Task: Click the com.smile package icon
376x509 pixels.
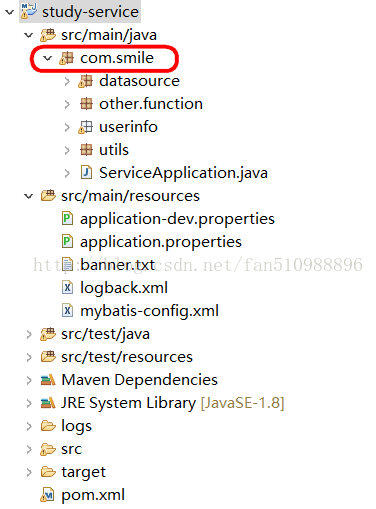Action: (67, 58)
